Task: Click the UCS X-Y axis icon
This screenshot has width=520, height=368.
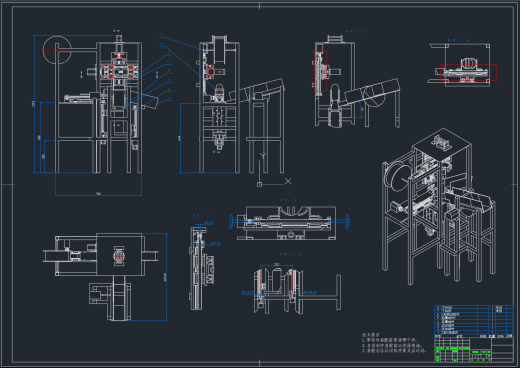Action: coord(274,169)
